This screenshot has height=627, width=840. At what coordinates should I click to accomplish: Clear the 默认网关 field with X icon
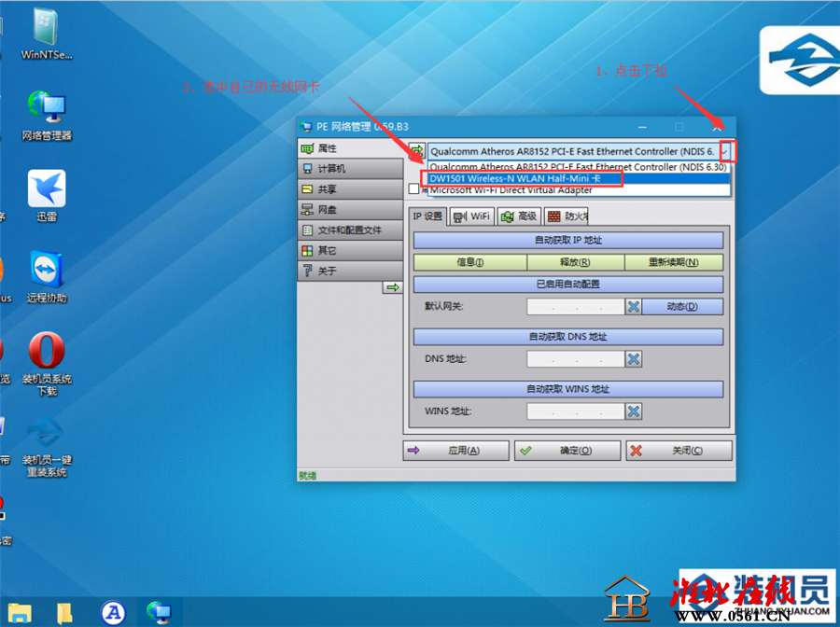pos(633,306)
